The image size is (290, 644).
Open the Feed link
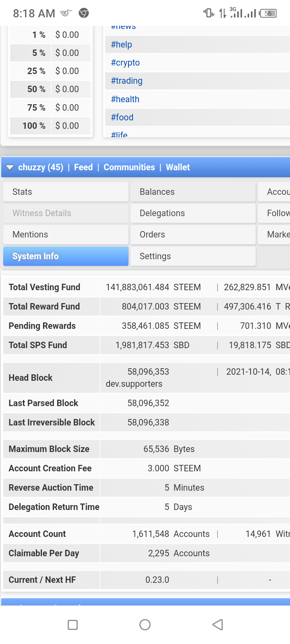click(83, 167)
